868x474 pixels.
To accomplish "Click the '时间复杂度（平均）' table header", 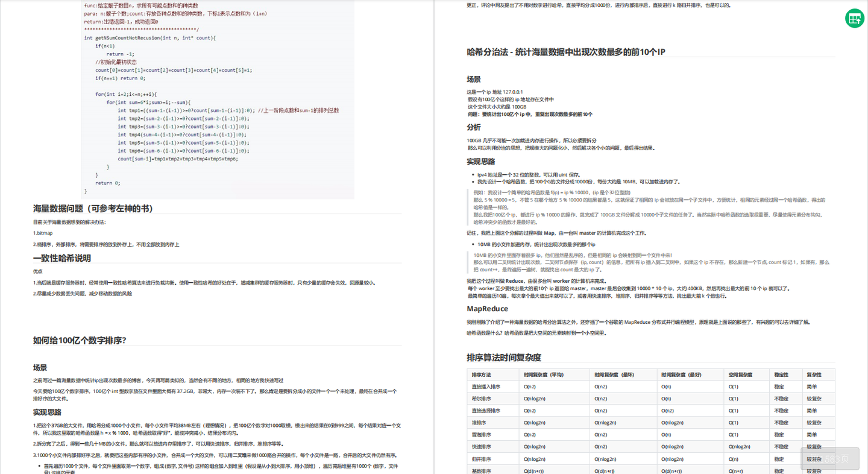I will tap(543, 374).
